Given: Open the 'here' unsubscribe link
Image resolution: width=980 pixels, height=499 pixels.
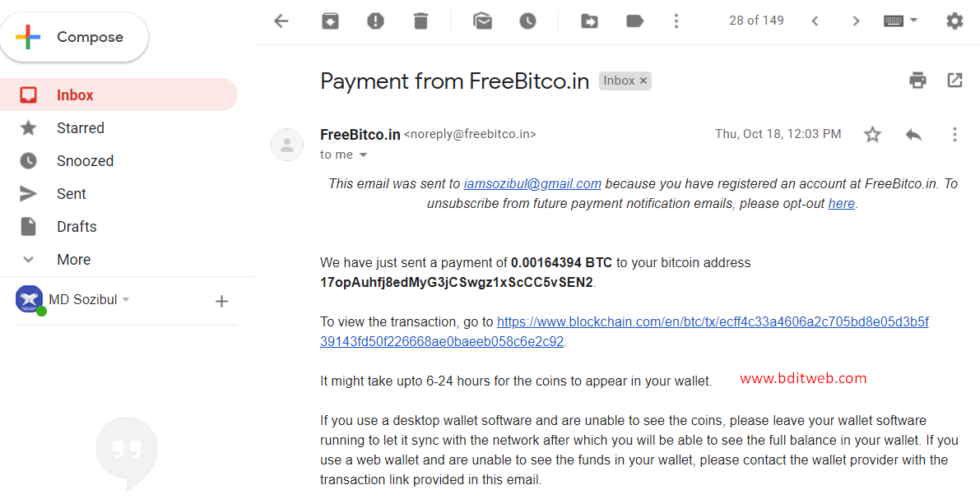Looking at the screenshot, I should point(841,203).
